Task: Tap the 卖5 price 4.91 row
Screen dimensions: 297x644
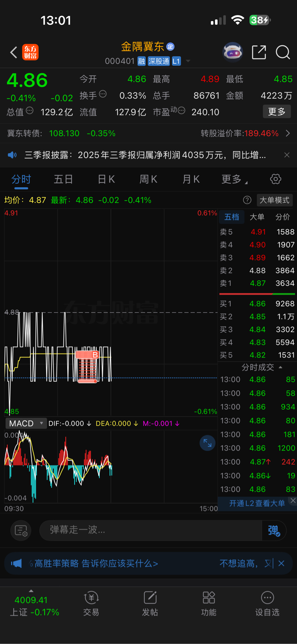Action: tap(258, 232)
